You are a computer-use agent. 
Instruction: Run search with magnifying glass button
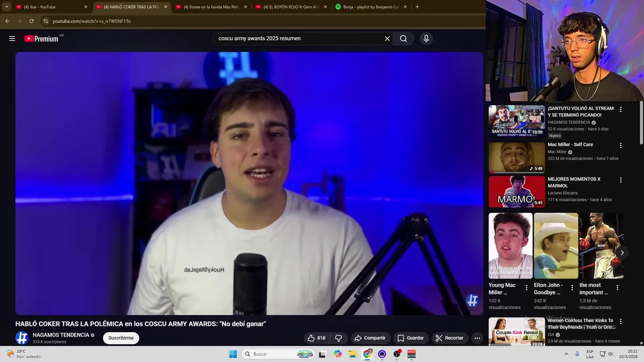(404, 39)
